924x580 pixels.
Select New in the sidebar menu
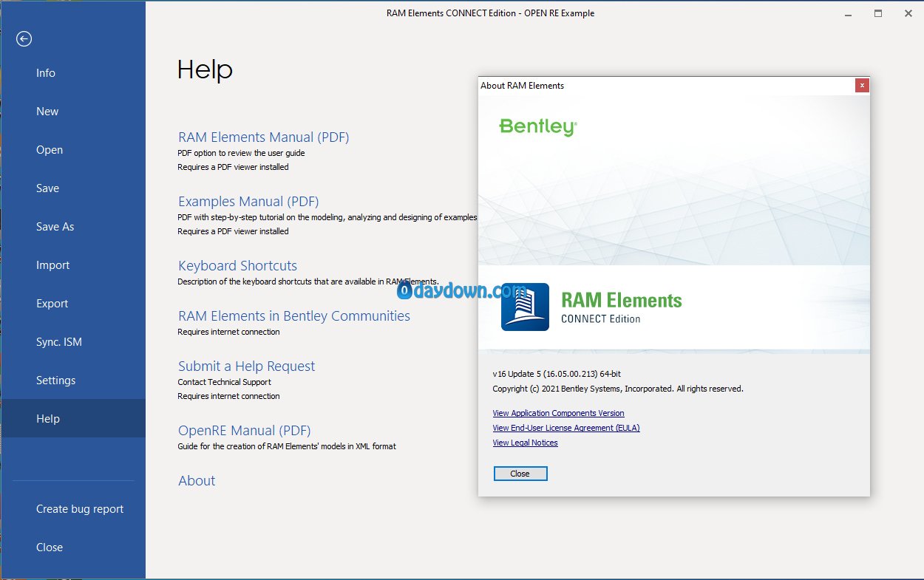[x=73, y=112]
